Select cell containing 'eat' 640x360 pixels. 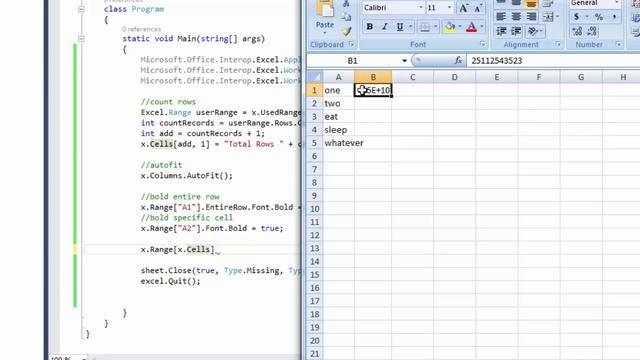tap(338, 117)
